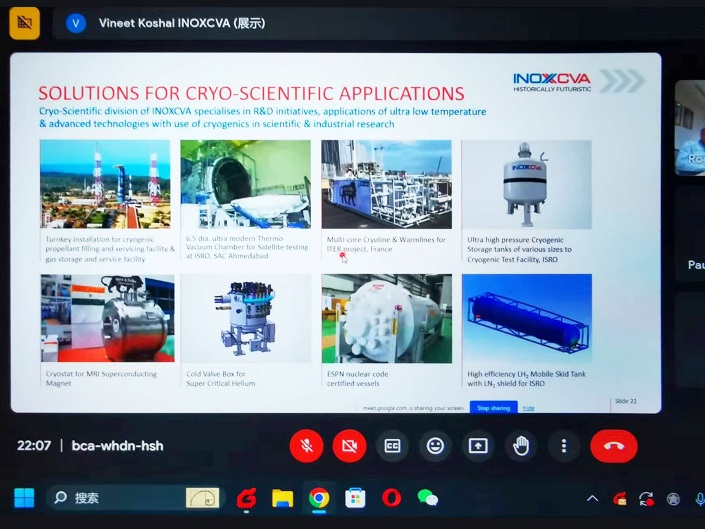Click caption Turnkey installation for cryogenic propellant
The width and height of the screenshot is (705, 529).
[x=110, y=249]
